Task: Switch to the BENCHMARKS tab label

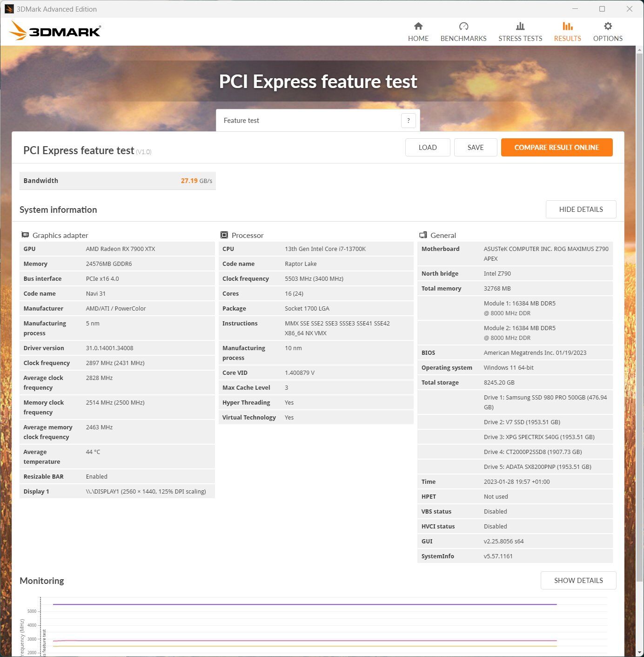Action: 463,39
